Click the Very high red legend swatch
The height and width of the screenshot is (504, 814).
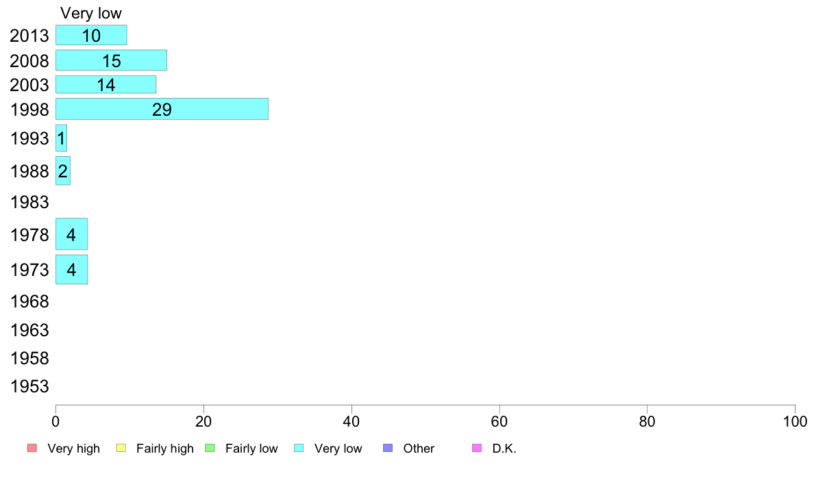click(32, 448)
